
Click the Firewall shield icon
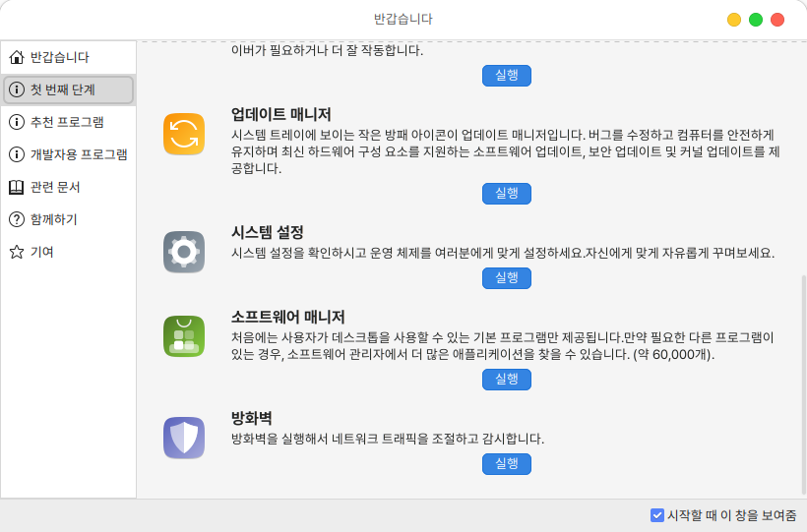[184, 438]
